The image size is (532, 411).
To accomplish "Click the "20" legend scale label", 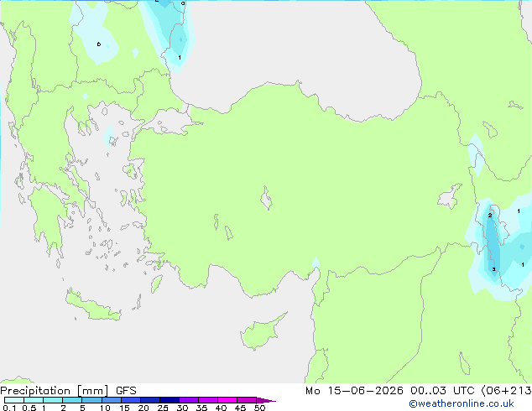I will pos(143,408).
